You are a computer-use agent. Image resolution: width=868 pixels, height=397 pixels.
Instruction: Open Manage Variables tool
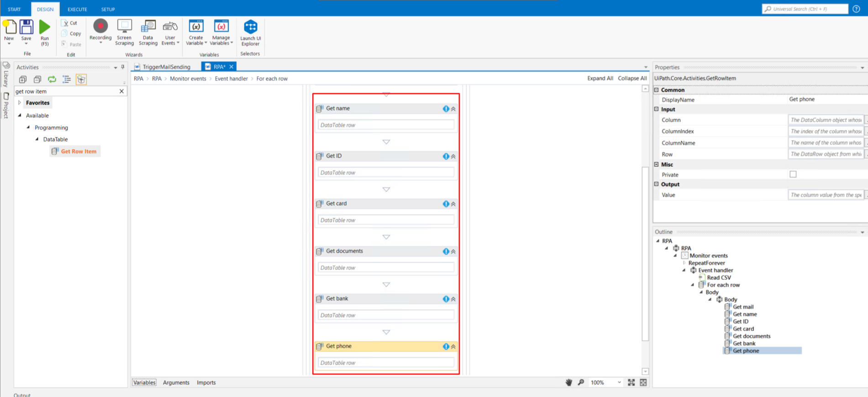pos(221,32)
